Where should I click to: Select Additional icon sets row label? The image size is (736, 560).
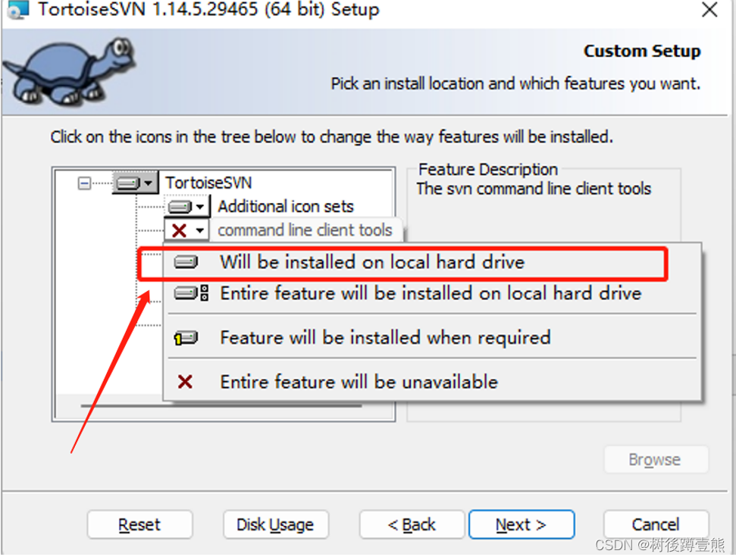286,207
